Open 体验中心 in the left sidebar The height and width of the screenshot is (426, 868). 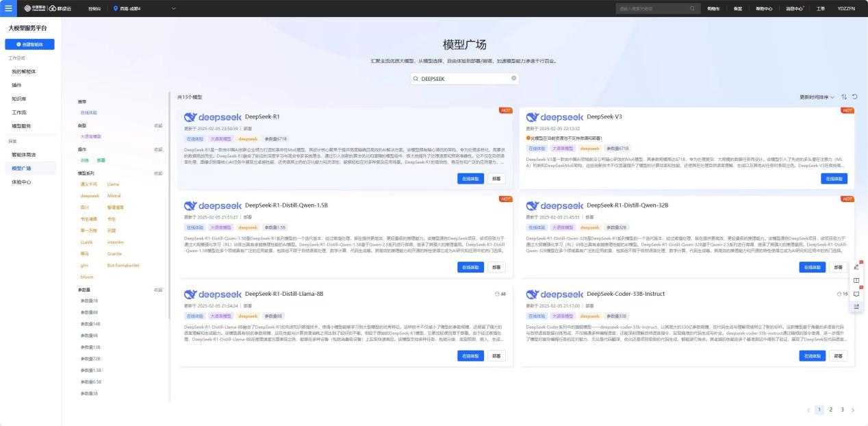point(21,182)
